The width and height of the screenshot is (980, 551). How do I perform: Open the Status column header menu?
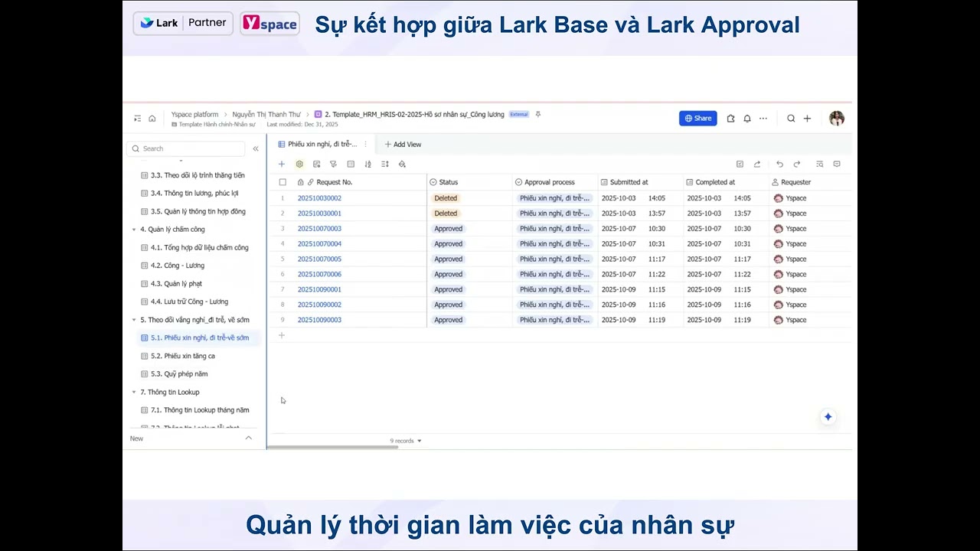click(469, 182)
